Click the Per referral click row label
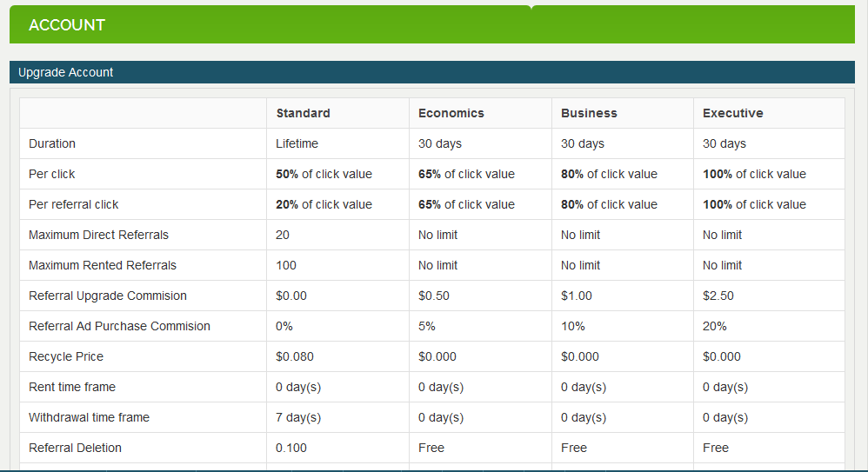Image resolution: width=868 pixels, height=472 pixels. (x=74, y=204)
